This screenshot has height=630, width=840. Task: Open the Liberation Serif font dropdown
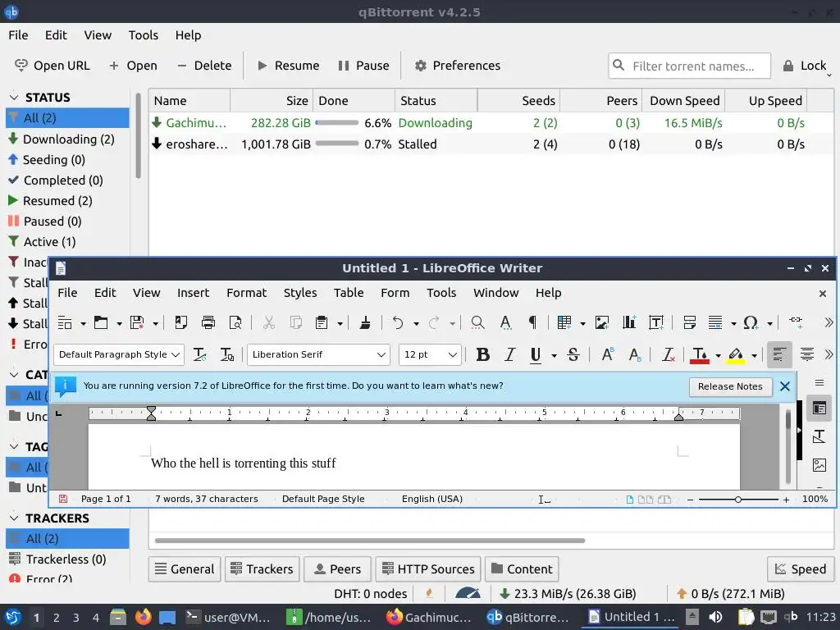tap(381, 354)
